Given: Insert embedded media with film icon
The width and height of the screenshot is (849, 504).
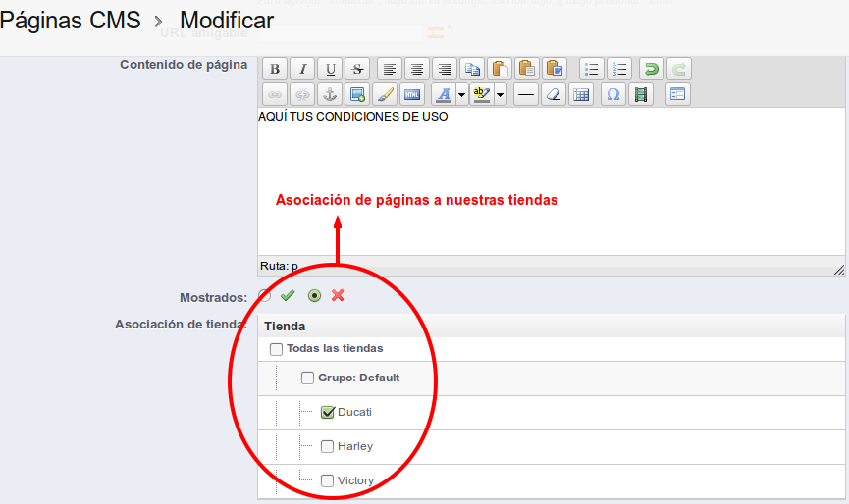Looking at the screenshot, I should click(641, 95).
